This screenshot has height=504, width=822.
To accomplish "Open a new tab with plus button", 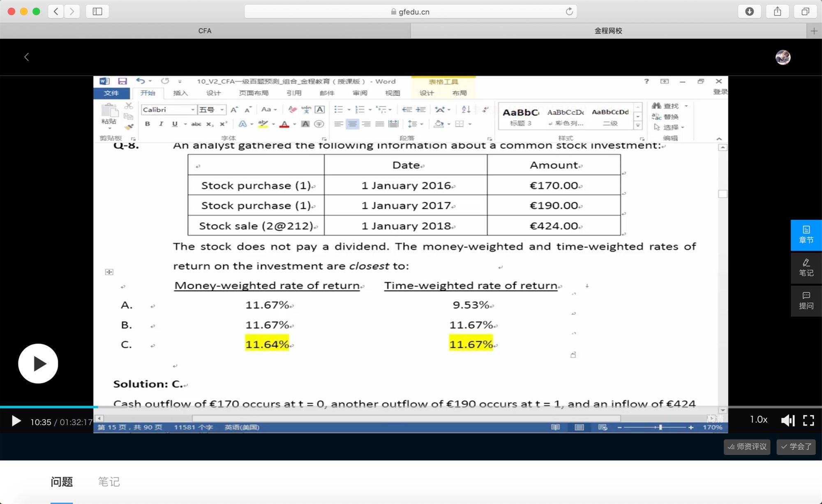I will coord(814,31).
